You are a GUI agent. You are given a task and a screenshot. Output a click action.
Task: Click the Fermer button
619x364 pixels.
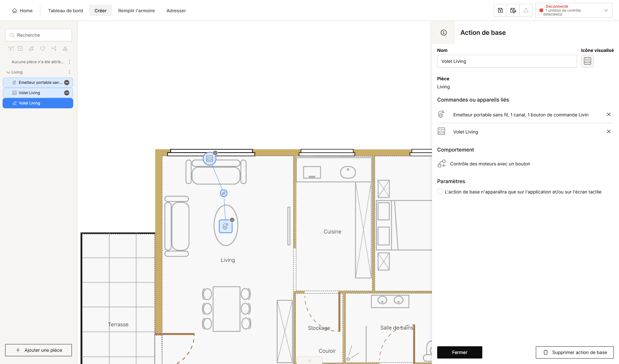459,352
